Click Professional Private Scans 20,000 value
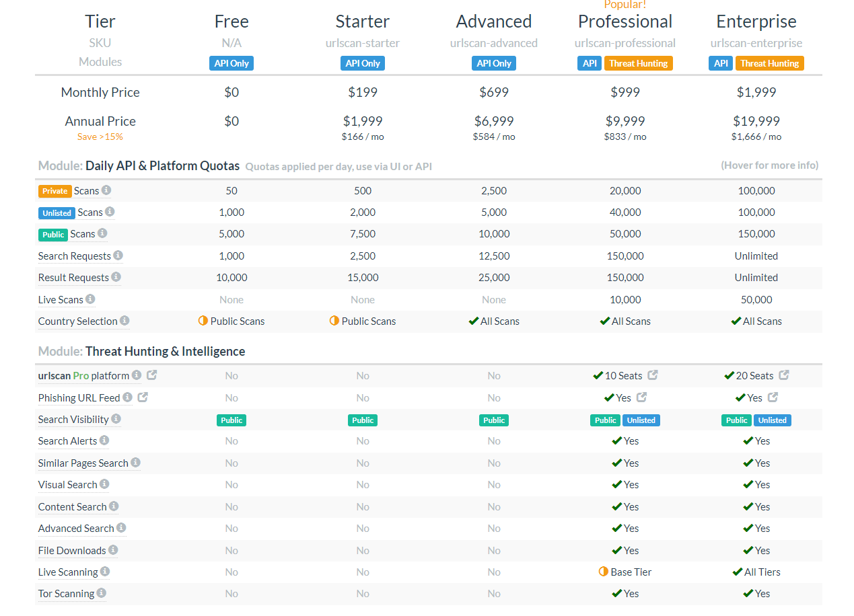Screen dimensions: 854x616 625,190
